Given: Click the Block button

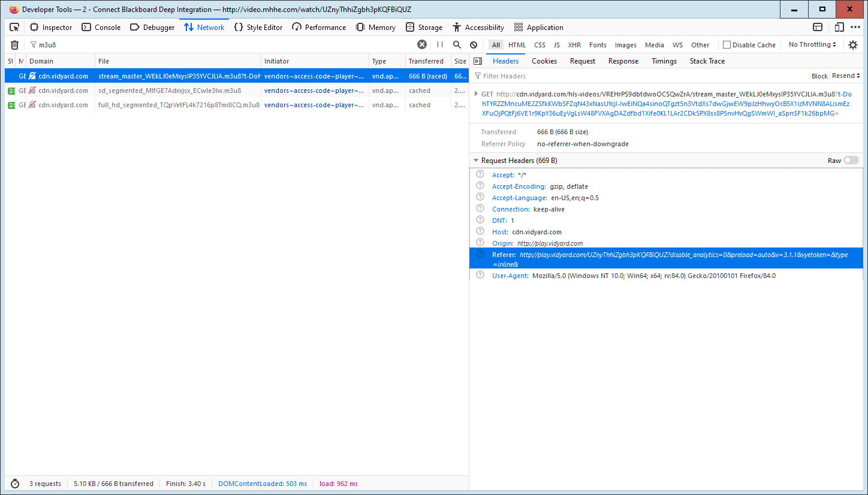Looking at the screenshot, I should [819, 76].
